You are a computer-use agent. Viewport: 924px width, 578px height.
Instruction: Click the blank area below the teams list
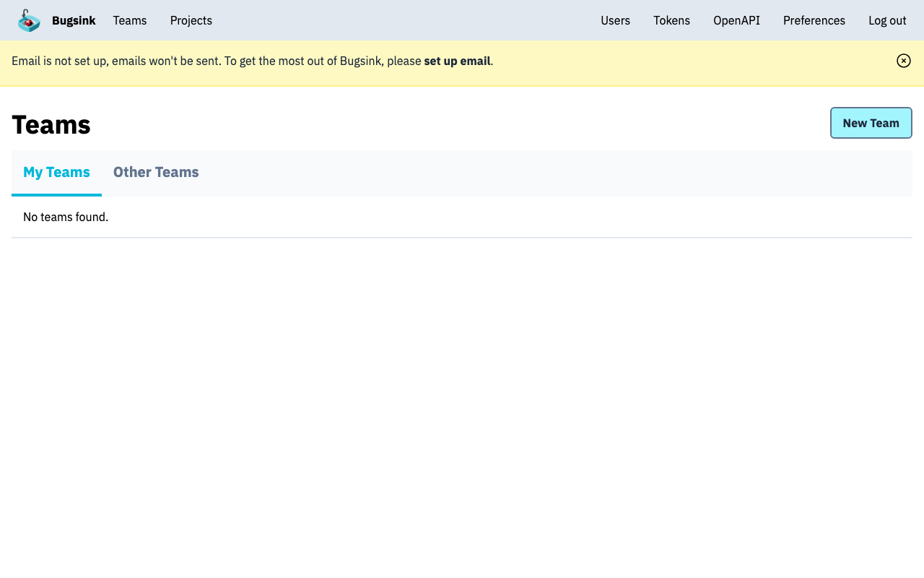click(x=462, y=405)
